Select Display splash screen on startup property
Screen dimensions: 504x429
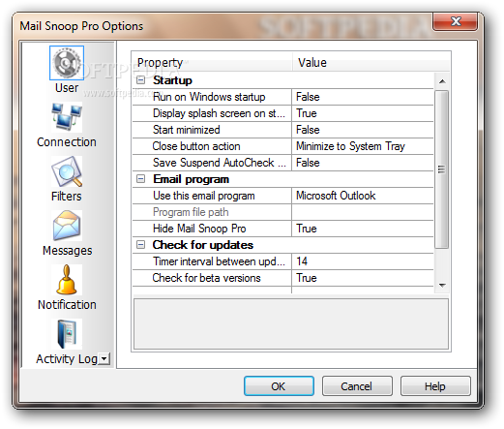click(212, 113)
